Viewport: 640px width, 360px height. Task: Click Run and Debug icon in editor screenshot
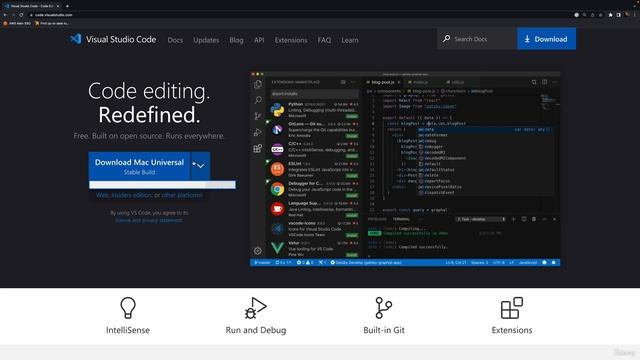tap(258, 132)
